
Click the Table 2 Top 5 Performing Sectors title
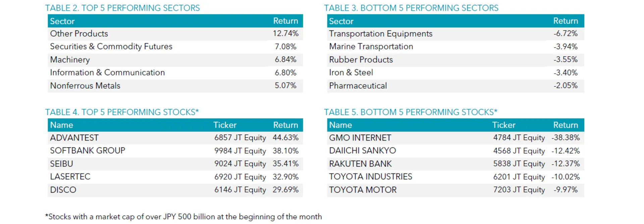[122, 8]
